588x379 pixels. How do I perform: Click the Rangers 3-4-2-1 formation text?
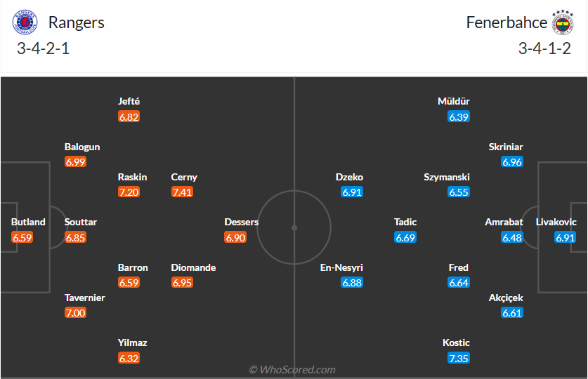(x=44, y=49)
